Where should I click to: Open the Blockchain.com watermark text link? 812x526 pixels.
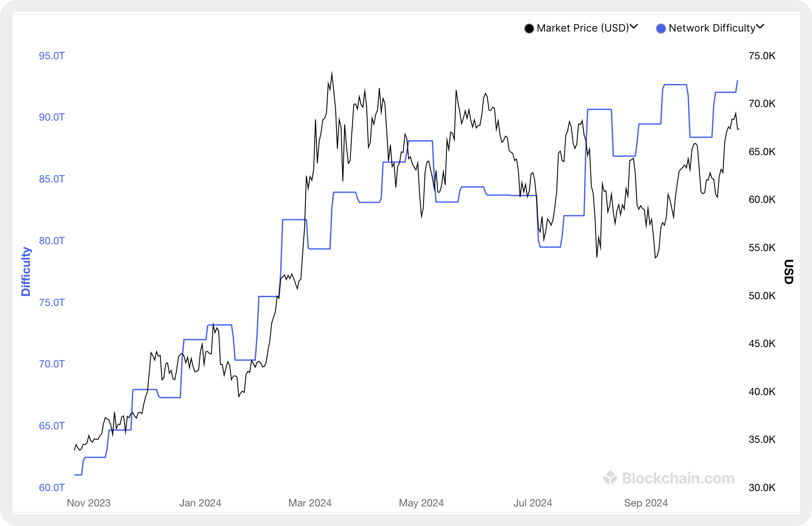678,478
